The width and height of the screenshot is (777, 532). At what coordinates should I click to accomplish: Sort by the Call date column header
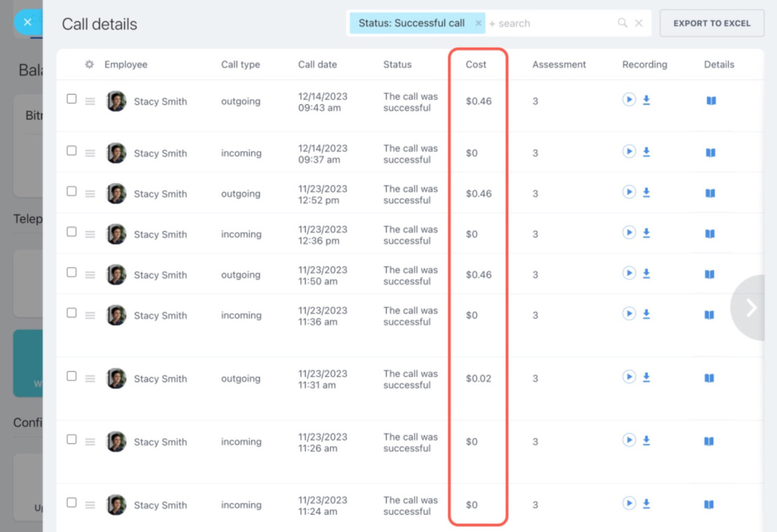tap(317, 64)
